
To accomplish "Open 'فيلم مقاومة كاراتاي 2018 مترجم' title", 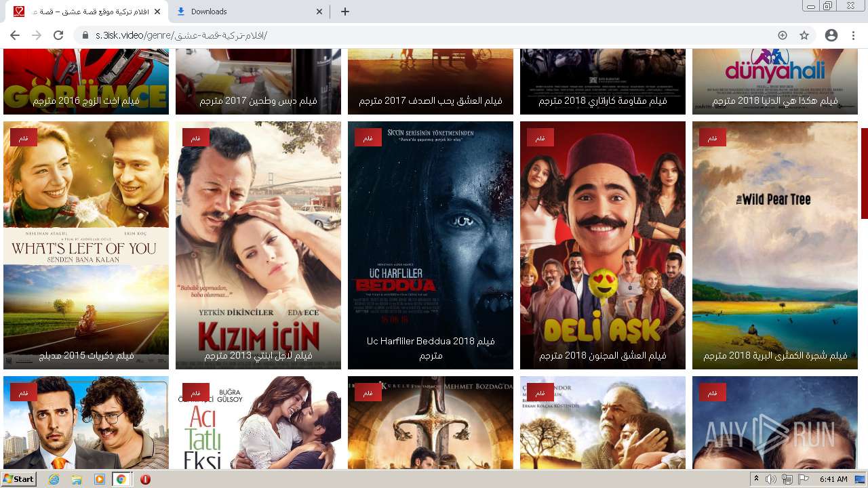I will click(x=603, y=101).
